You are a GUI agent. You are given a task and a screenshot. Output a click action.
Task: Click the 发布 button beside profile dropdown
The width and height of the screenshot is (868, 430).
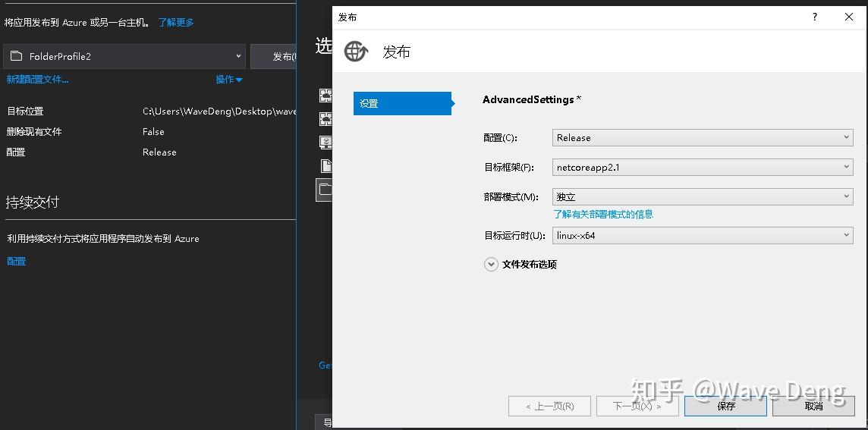tap(273, 56)
